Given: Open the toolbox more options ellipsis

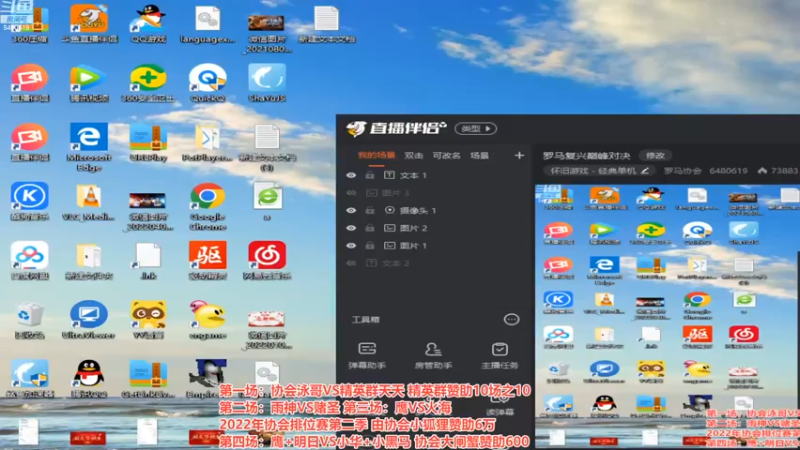Looking at the screenshot, I should click(x=511, y=319).
